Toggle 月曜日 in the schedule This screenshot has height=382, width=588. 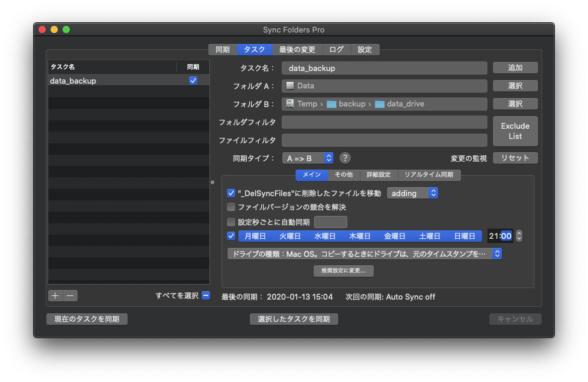(255, 236)
